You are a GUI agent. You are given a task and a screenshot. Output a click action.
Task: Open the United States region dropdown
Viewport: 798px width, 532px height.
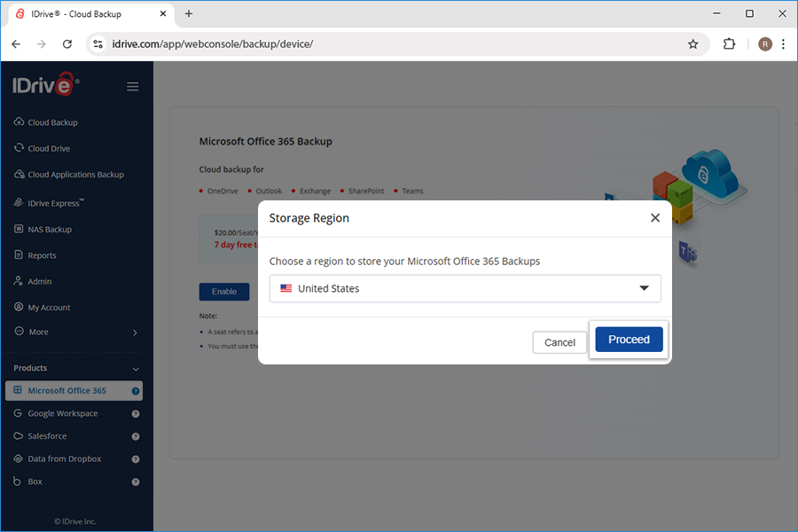click(x=465, y=289)
